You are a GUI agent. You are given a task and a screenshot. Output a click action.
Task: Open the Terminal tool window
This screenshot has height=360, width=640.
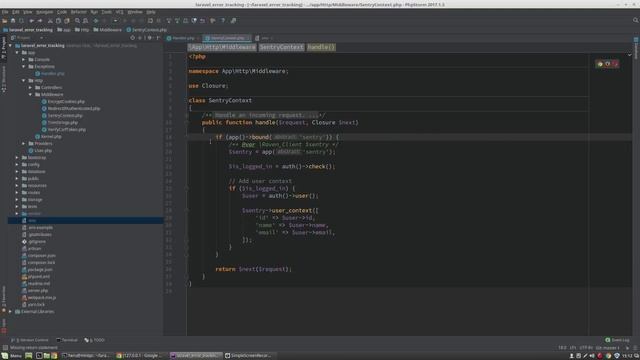pyautogui.click(x=67, y=340)
